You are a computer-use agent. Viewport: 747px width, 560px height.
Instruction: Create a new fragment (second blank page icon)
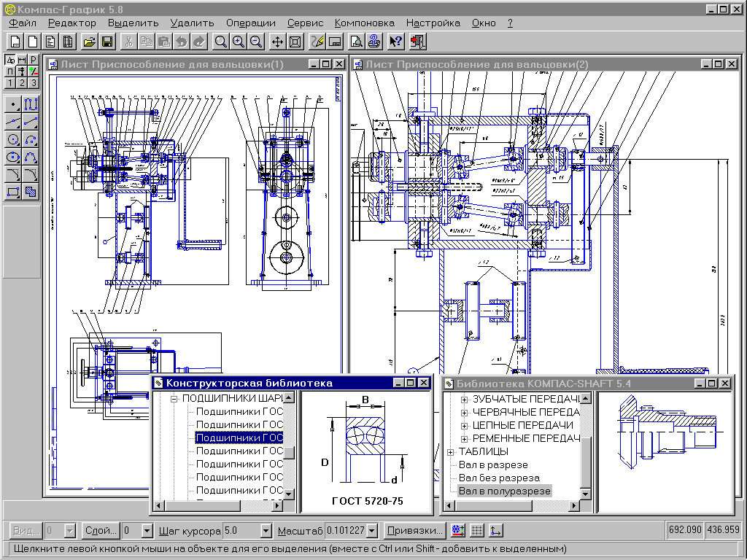(33, 42)
